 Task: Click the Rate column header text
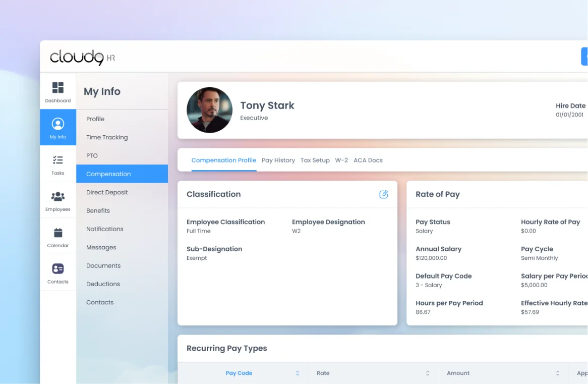point(323,373)
